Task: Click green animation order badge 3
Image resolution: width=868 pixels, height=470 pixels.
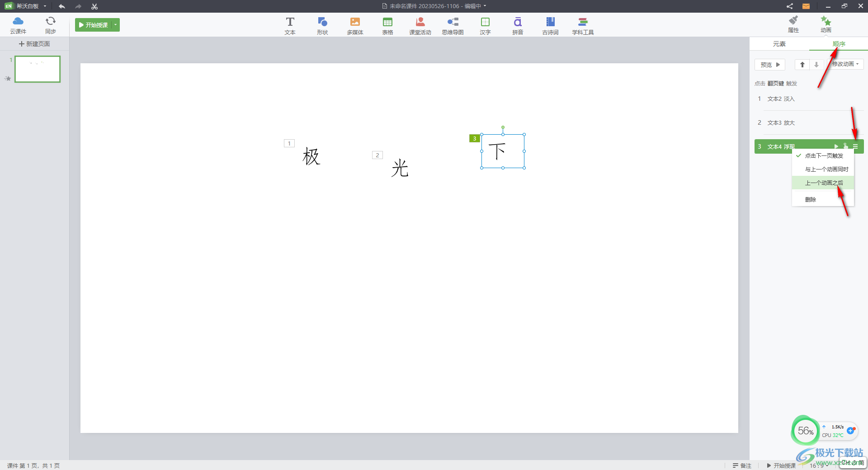Action: (475, 138)
